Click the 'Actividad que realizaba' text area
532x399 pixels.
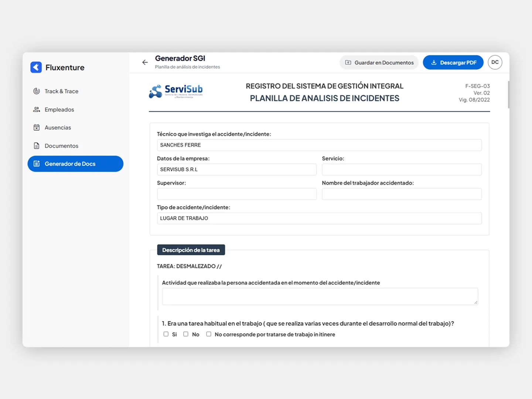(x=320, y=296)
